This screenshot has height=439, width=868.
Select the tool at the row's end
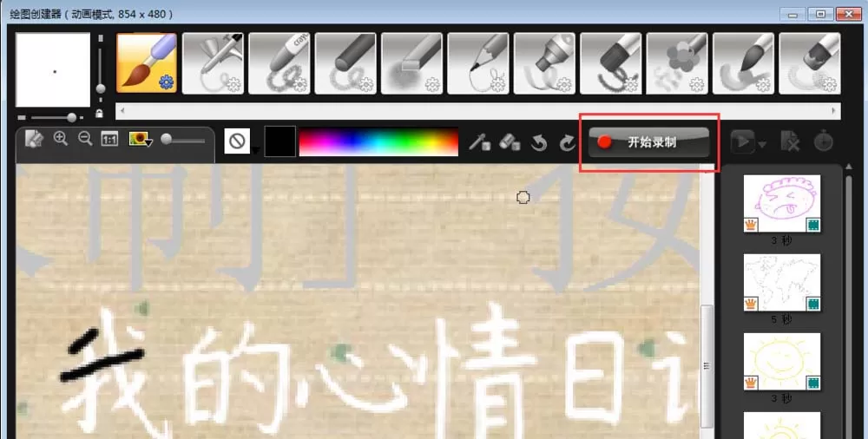pyautogui.click(x=809, y=62)
